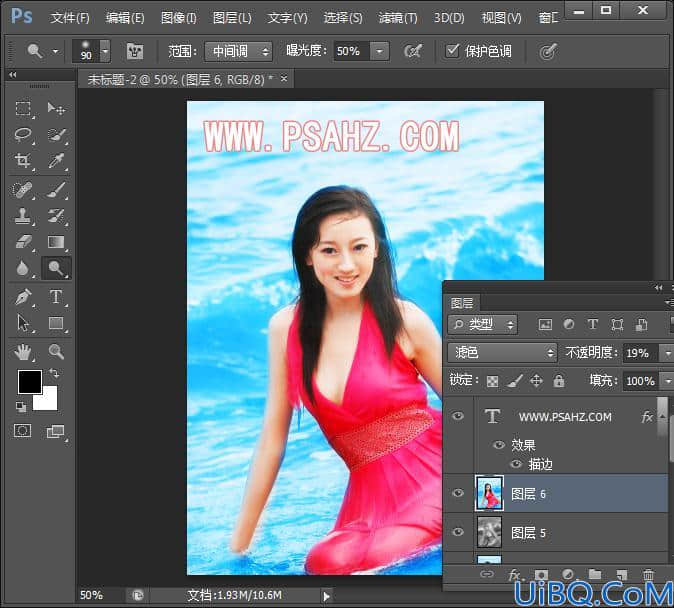Open the Filter menu
The width and height of the screenshot is (674, 608).
(x=398, y=18)
